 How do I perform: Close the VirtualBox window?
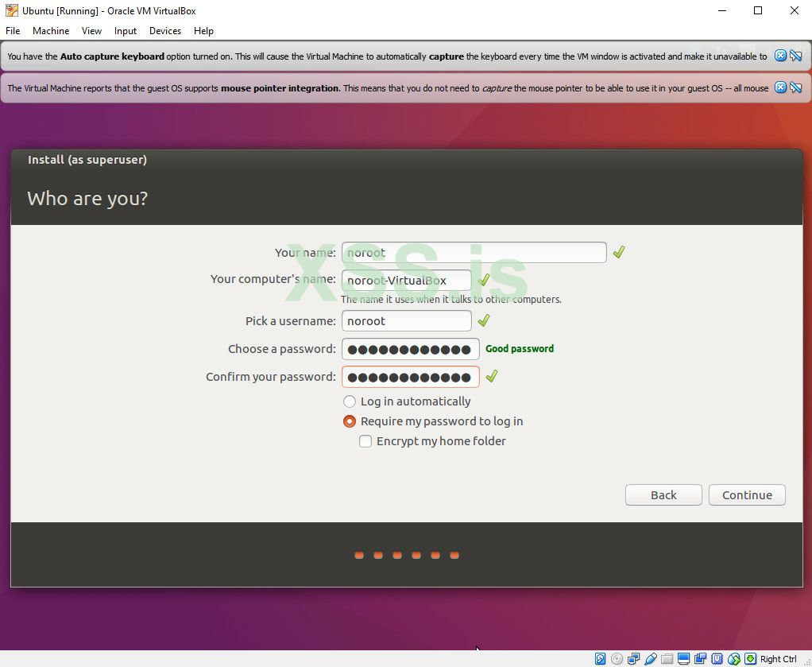click(x=794, y=10)
